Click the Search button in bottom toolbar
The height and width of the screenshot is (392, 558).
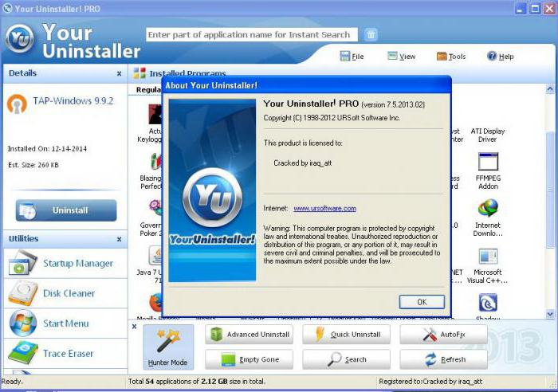(346, 359)
